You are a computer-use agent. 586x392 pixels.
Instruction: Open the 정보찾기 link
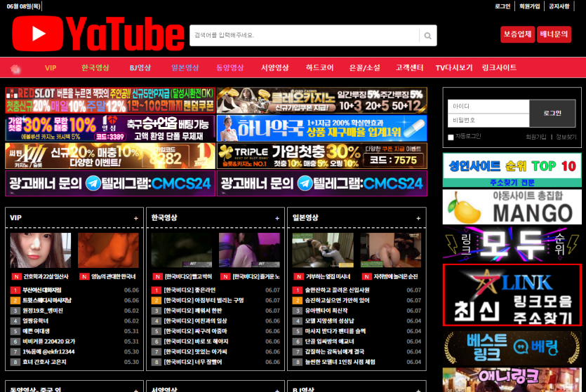566,137
